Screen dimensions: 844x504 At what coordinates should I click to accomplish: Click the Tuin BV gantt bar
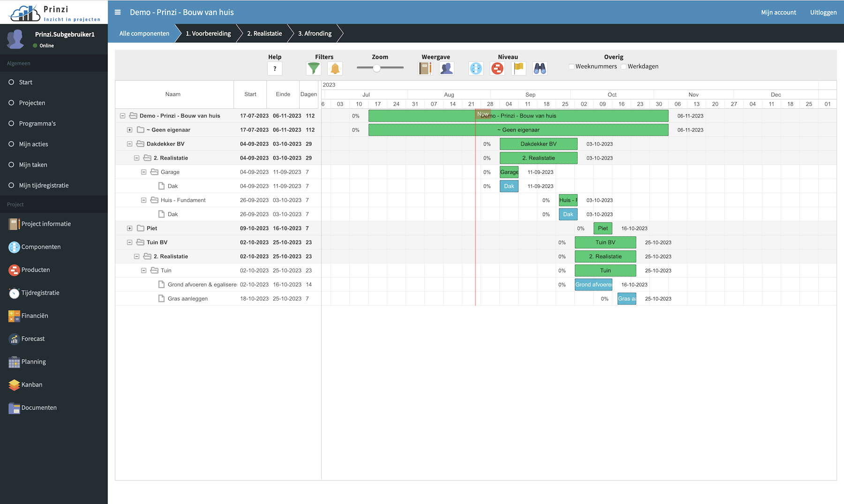[x=605, y=242]
